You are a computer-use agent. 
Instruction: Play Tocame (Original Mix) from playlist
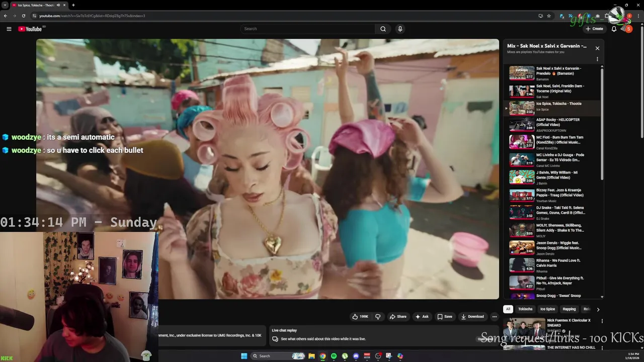pos(552,91)
